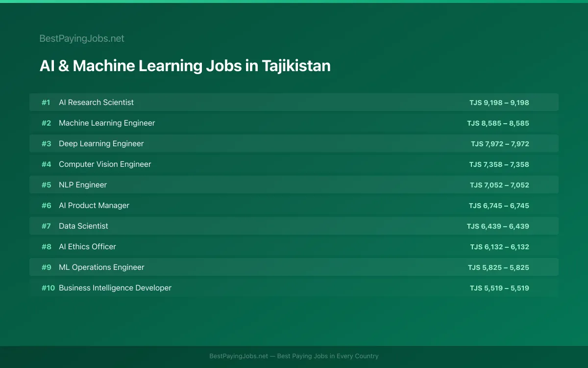Viewport: 588px width, 368px height.
Task: Click the #3 rank number
Action: [46, 144]
